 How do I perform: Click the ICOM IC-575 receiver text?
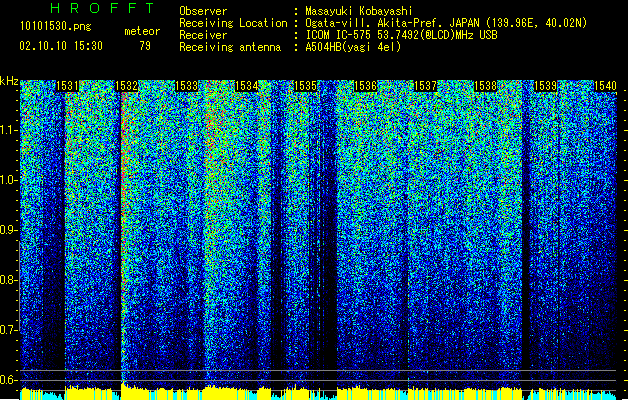[x=401, y=35]
